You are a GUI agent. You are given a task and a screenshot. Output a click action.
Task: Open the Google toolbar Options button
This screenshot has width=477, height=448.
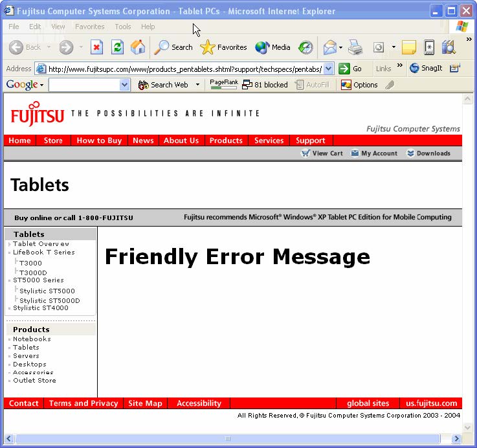point(359,85)
